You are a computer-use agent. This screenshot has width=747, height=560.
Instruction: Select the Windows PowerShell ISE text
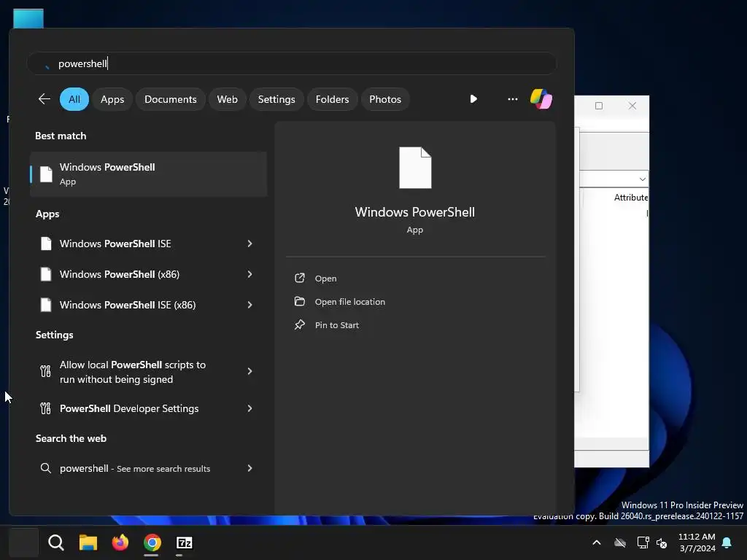[x=115, y=244]
